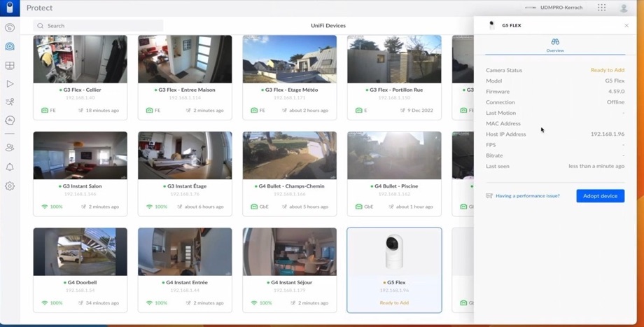Select the Overview tab in G5 Flex panel
The height and width of the screenshot is (327, 644).
point(555,45)
